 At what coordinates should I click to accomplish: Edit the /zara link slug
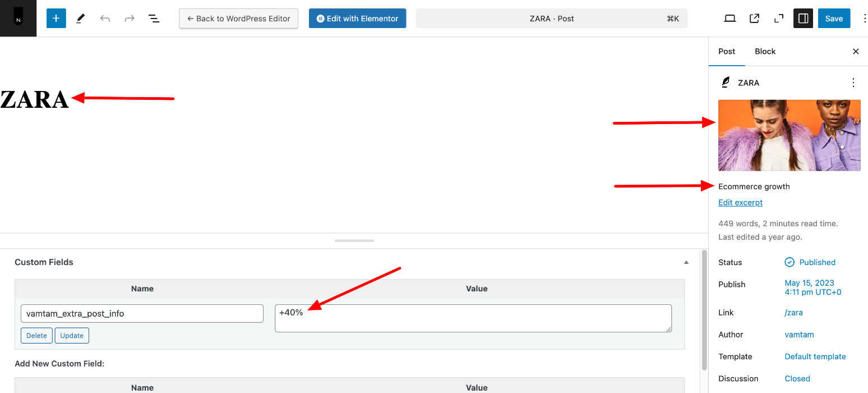coord(793,313)
